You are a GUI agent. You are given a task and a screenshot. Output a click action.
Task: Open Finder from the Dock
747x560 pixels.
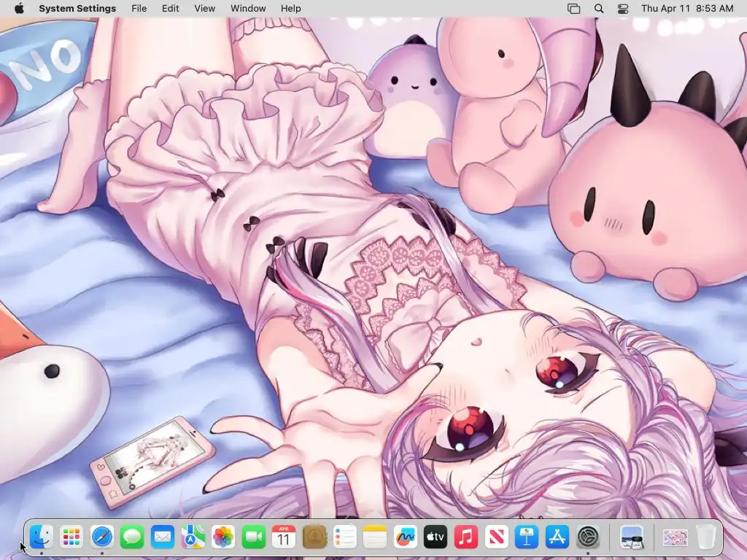pyautogui.click(x=42, y=537)
